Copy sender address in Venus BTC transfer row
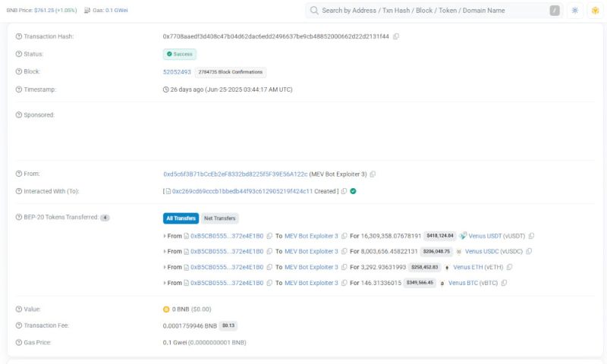This screenshot has width=607, height=364. (269, 283)
